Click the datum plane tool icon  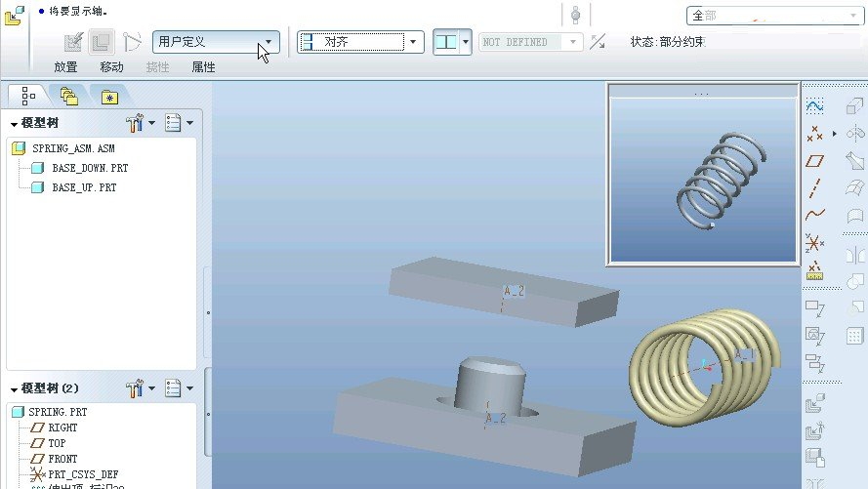pyautogui.click(x=815, y=161)
